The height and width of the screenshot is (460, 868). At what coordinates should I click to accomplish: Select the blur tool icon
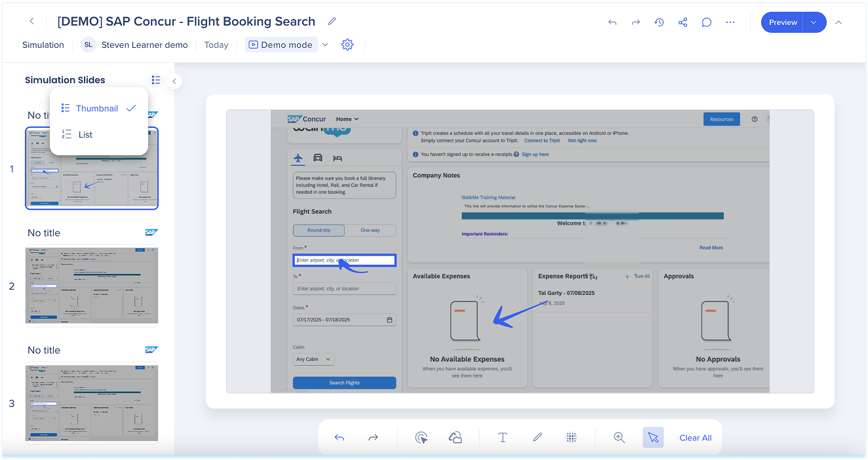pos(571,438)
